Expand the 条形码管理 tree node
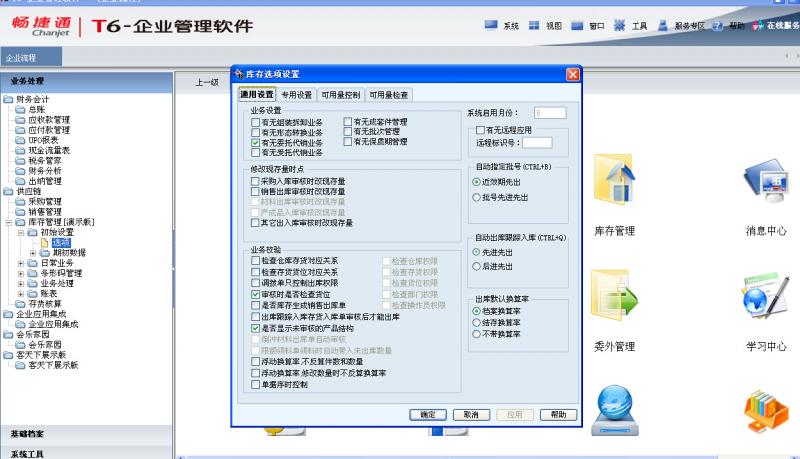The image size is (800, 459). coord(21,273)
